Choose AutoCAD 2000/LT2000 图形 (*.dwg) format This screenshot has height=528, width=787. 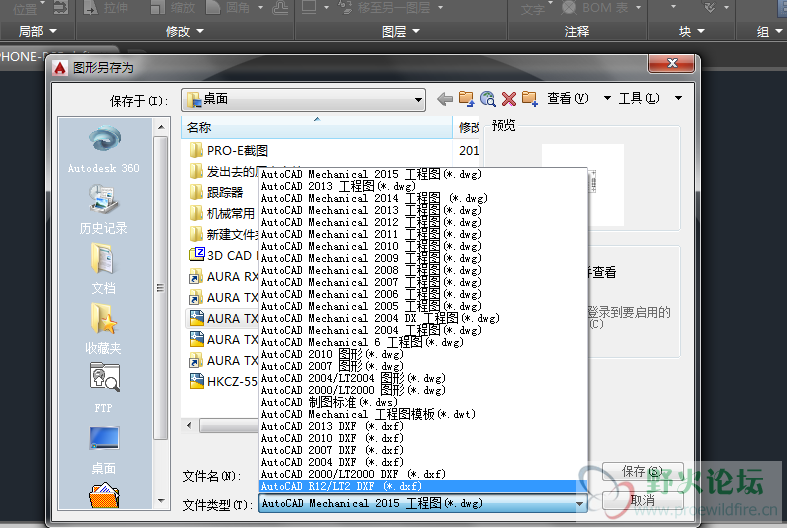tap(423, 390)
